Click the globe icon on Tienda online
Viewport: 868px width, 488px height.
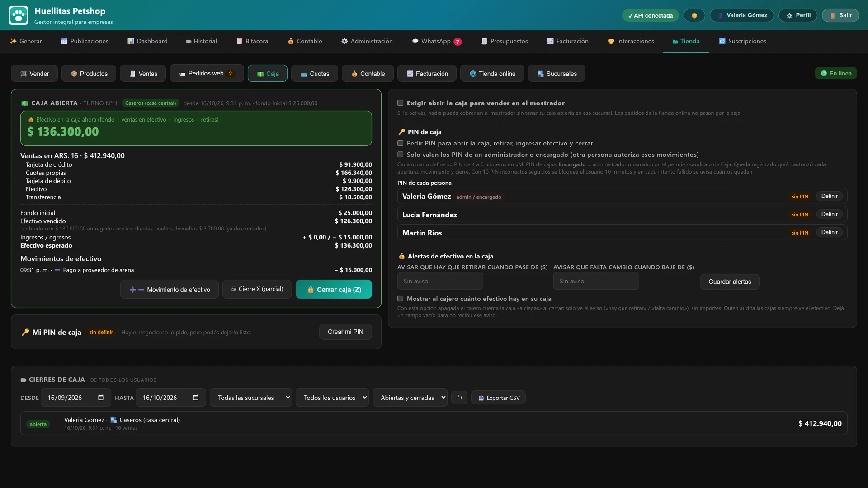coord(473,74)
